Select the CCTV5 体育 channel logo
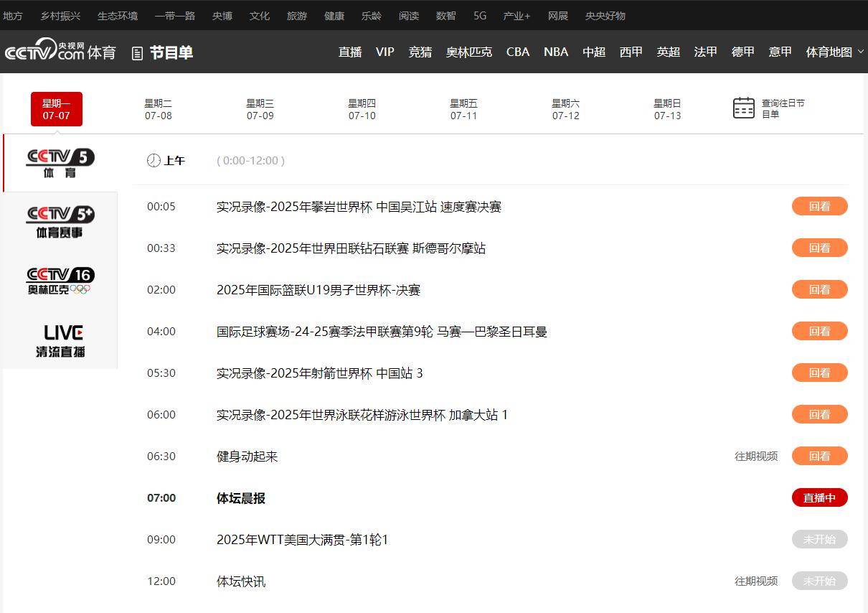Image resolution: width=868 pixels, height=613 pixels. click(x=60, y=163)
